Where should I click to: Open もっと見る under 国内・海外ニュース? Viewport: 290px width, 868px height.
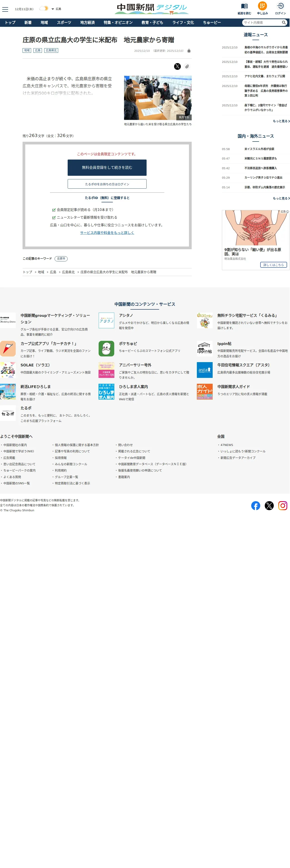pyautogui.click(x=281, y=199)
